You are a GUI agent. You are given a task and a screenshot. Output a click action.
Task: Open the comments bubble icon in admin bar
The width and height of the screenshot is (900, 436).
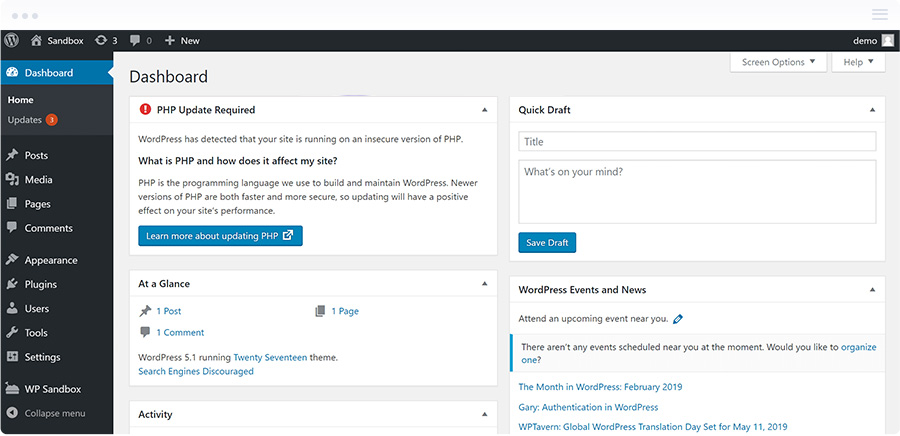pyautogui.click(x=135, y=40)
